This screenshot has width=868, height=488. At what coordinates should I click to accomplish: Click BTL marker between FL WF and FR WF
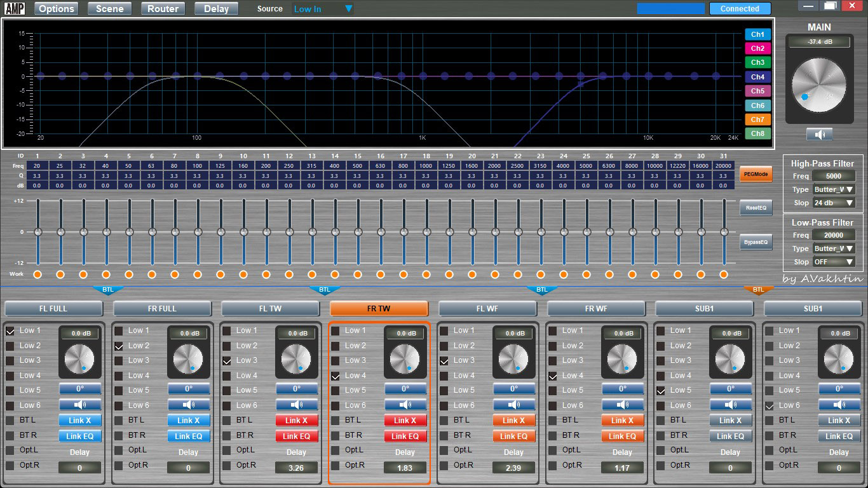tap(541, 290)
